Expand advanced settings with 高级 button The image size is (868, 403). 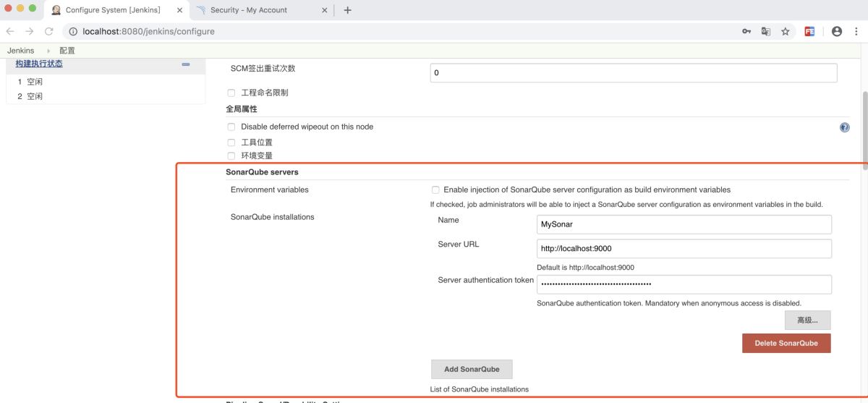pyautogui.click(x=807, y=320)
